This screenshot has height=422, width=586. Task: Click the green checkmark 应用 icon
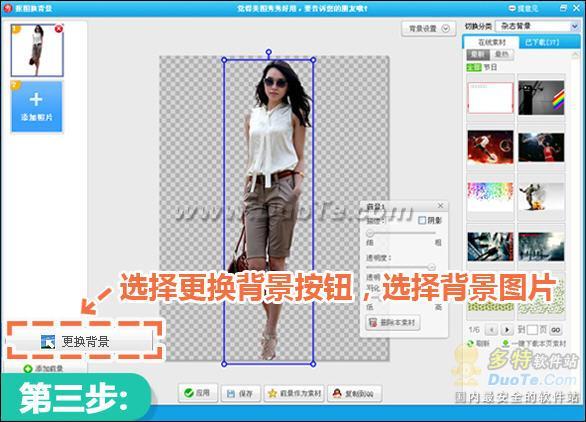coord(189,393)
